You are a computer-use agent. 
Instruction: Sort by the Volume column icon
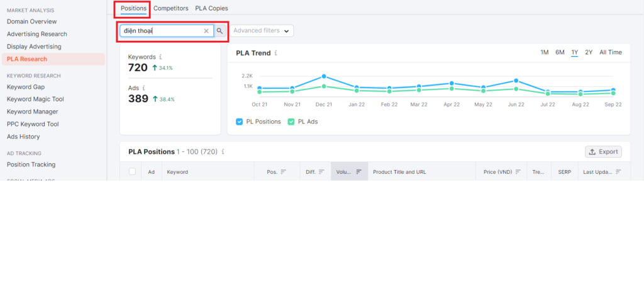click(x=358, y=172)
